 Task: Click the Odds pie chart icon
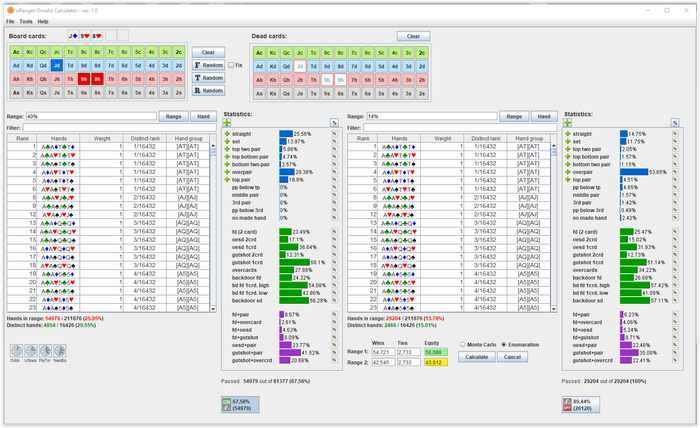click(17, 350)
